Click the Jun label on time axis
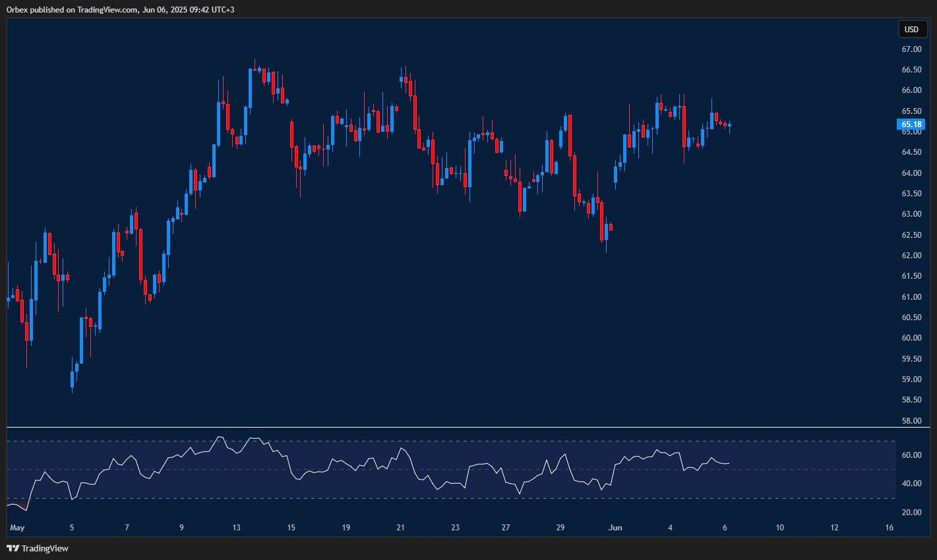The height and width of the screenshot is (560, 937). 615,528
